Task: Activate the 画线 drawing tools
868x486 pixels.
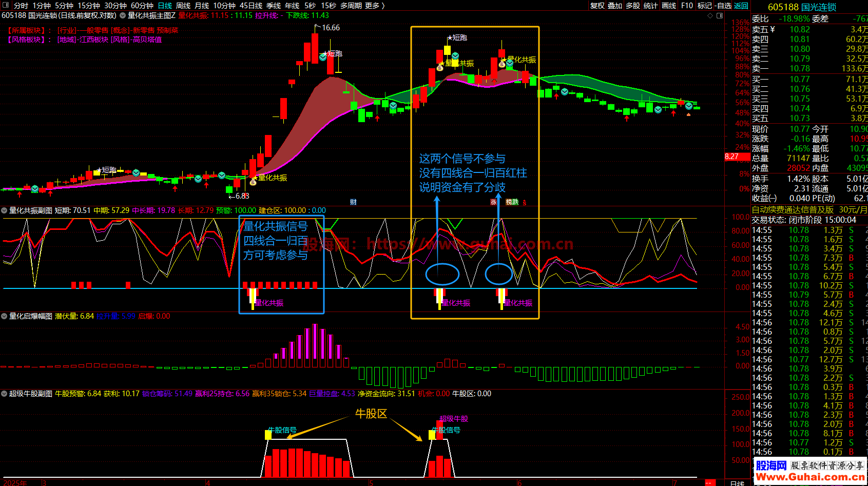Action: [669, 6]
